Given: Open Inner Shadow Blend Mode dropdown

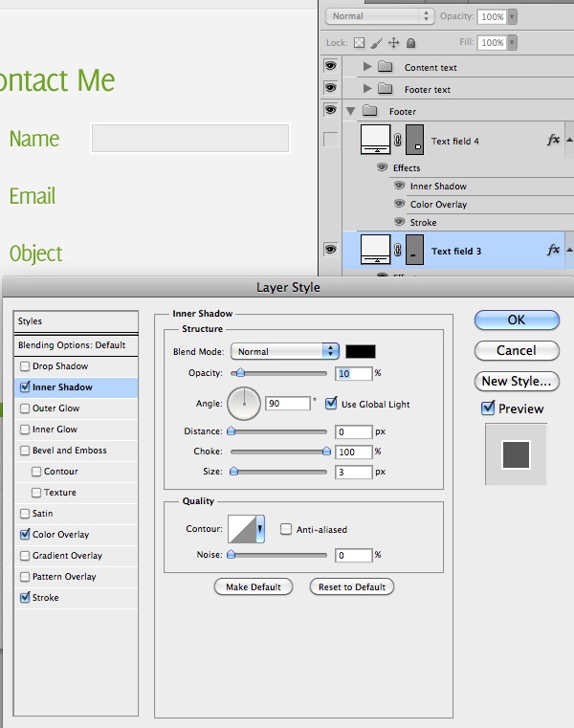Looking at the screenshot, I should coord(285,351).
